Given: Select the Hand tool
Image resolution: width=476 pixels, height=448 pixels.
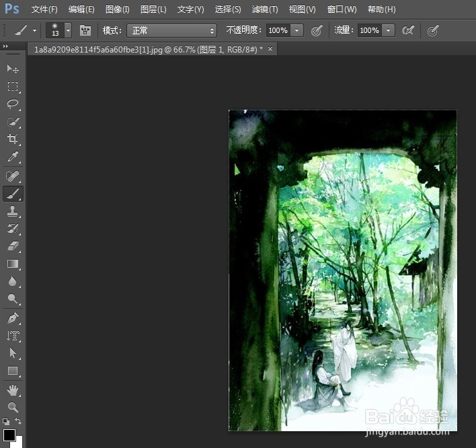Looking at the screenshot, I should point(13,390).
